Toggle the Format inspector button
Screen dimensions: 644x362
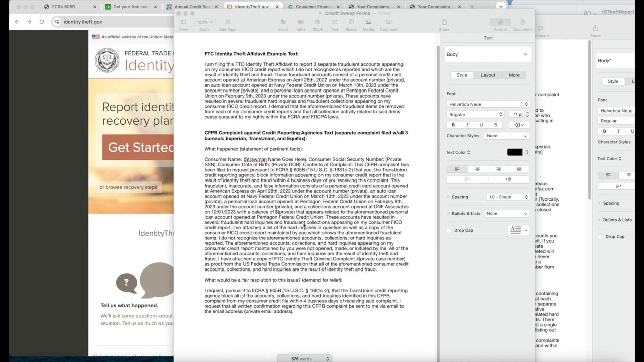click(500, 22)
